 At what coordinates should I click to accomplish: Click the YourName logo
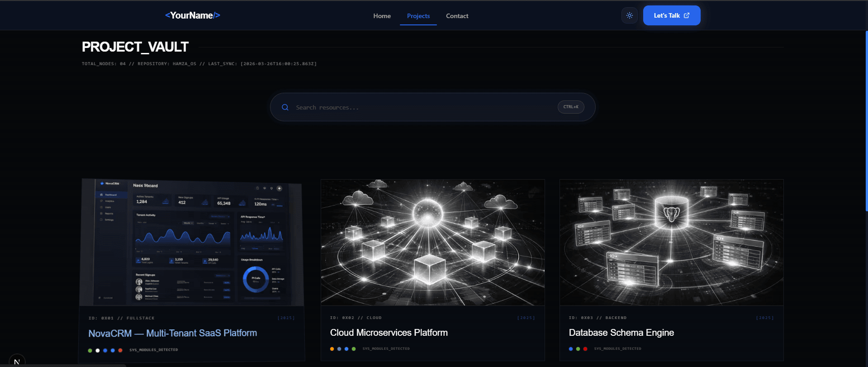pos(193,15)
